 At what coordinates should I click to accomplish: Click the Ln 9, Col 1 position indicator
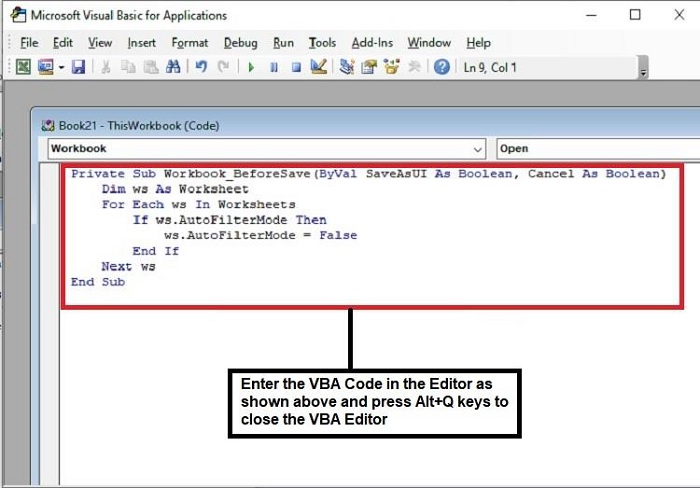pos(490,67)
